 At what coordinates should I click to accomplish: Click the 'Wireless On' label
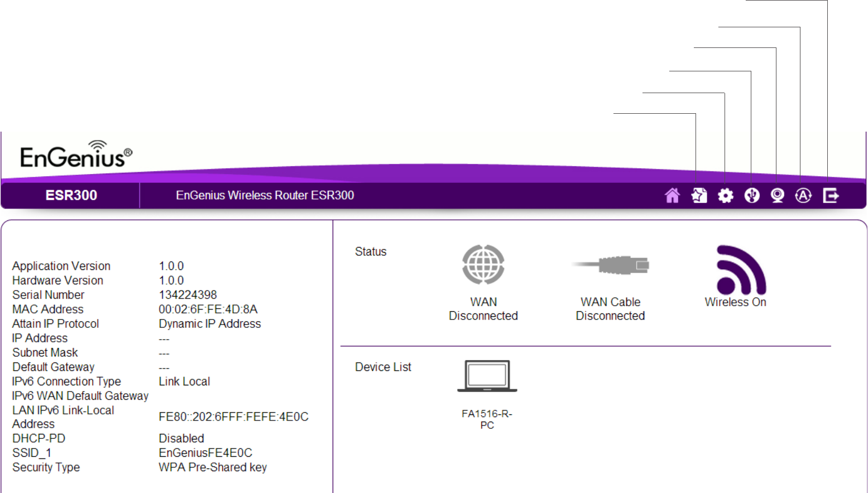point(735,302)
